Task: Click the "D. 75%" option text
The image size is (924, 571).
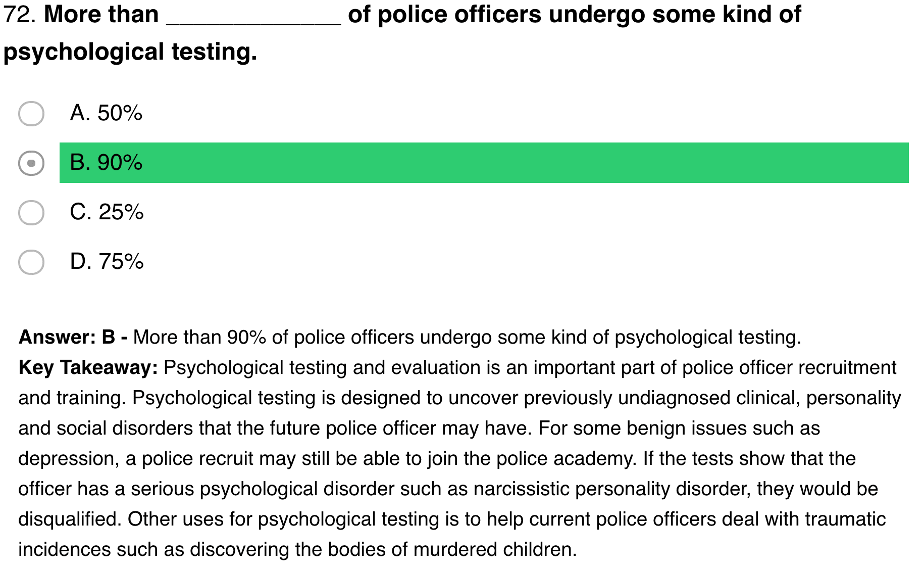Action: [x=107, y=262]
